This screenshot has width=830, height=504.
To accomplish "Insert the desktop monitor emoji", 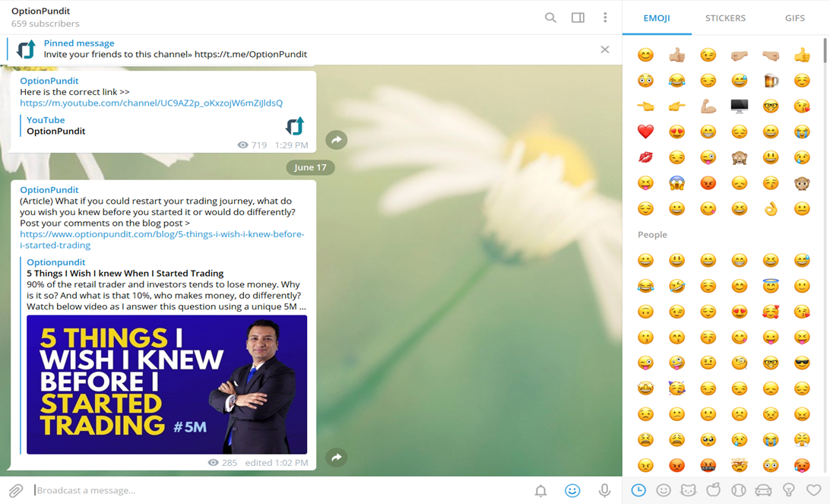I will tap(740, 106).
